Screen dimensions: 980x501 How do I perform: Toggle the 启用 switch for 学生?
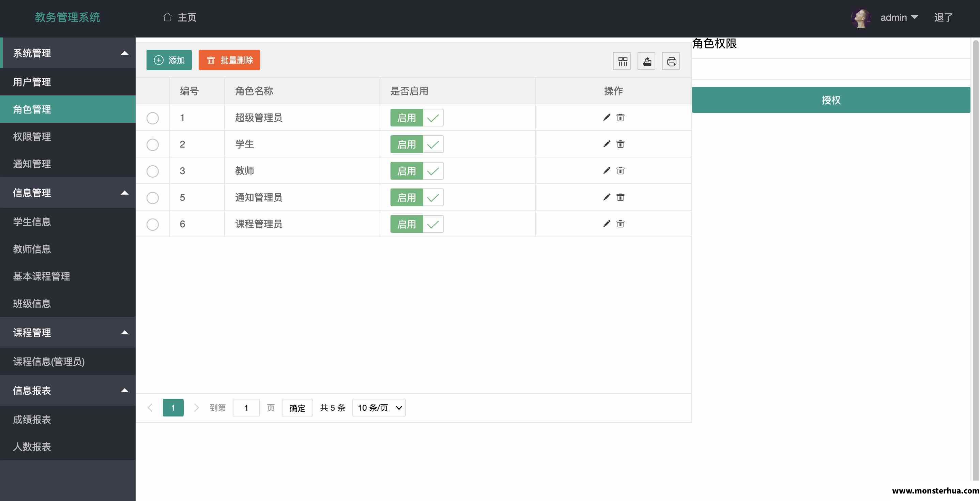tap(417, 145)
